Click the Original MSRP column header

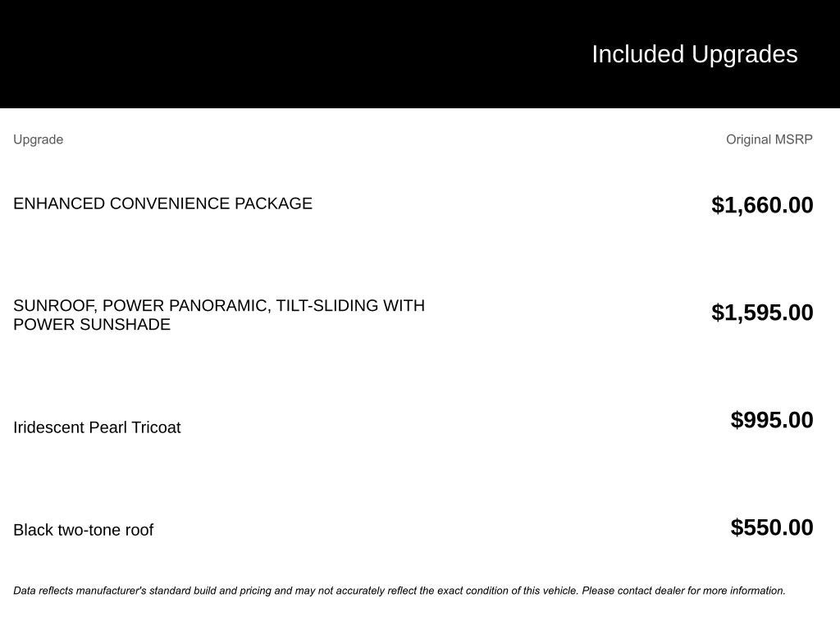pyautogui.click(x=769, y=139)
